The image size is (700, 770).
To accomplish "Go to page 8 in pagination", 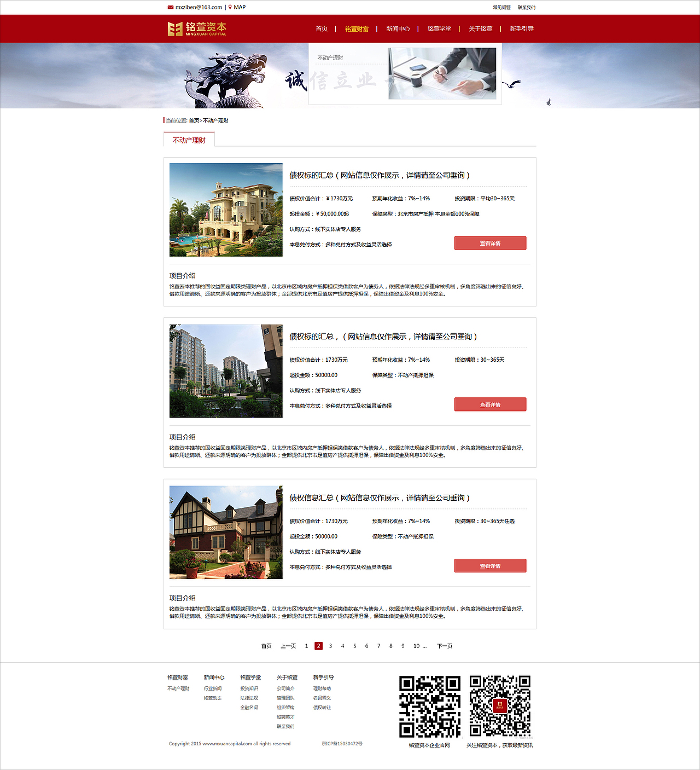I will click(x=391, y=646).
